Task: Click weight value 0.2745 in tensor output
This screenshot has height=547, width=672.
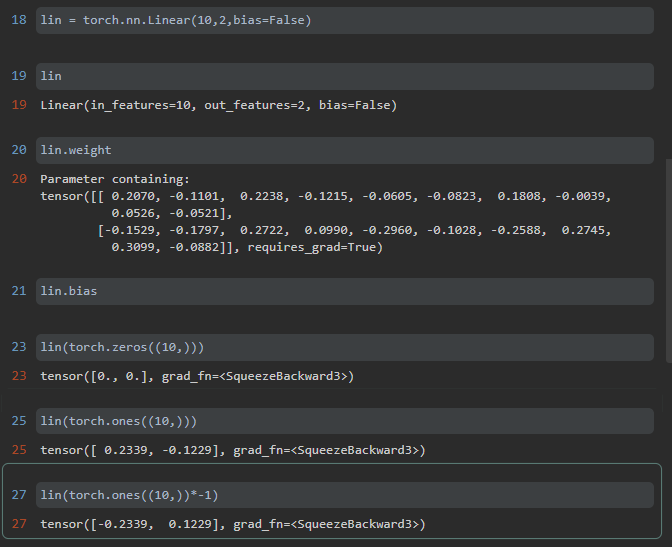Action: tap(583, 230)
